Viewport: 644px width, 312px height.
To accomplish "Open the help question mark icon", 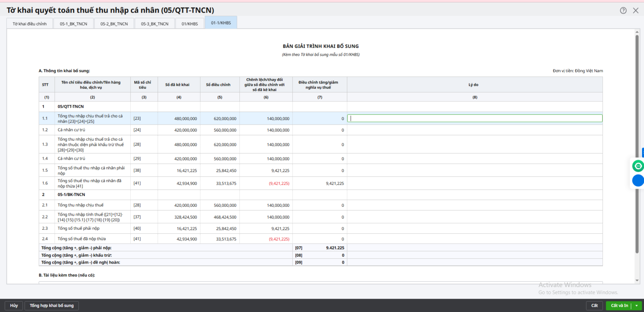I will pyautogui.click(x=623, y=10).
